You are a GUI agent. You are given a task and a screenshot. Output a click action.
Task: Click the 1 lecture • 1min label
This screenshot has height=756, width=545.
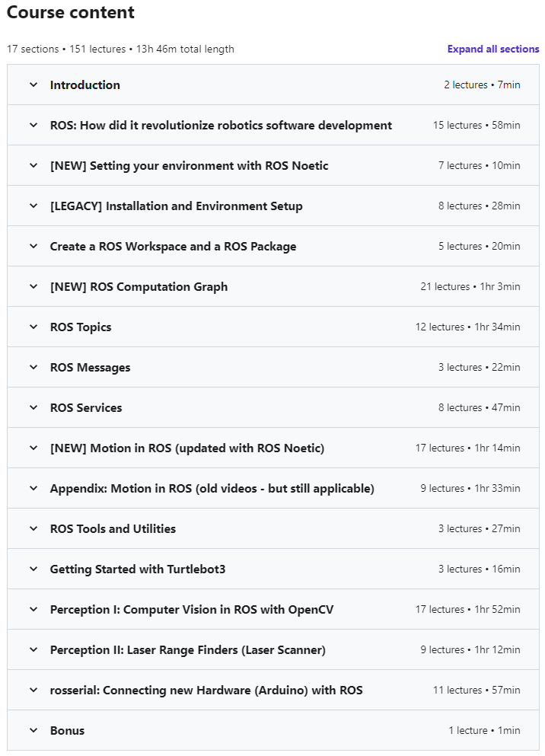click(x=484, y=730)
